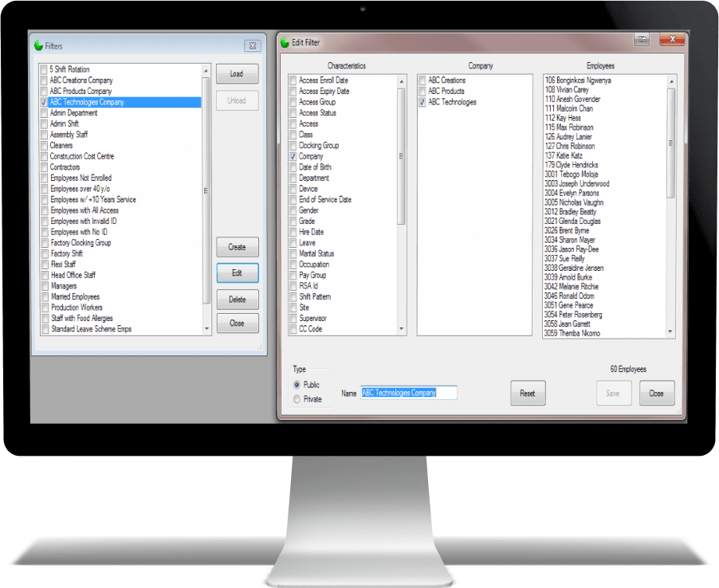Image resolution: width=719 pixels, height=588 pixels.
Task: Click the filter Name text field
Action: click(409, 393)
